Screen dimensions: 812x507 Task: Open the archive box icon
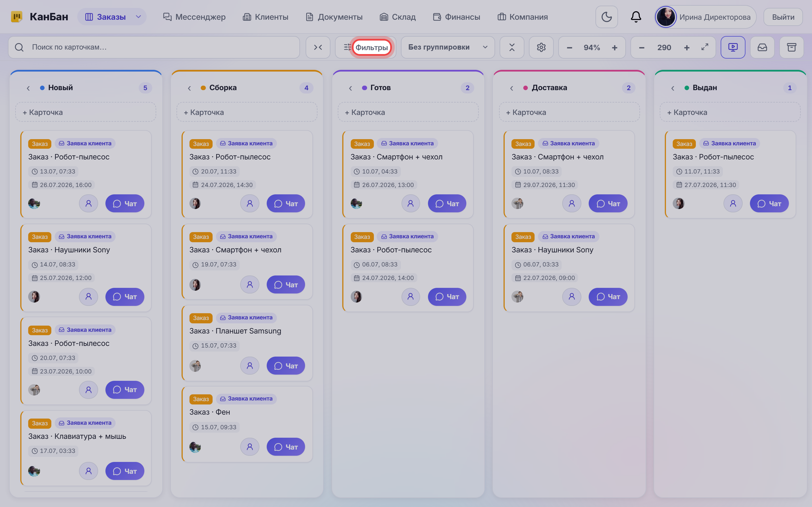click(x=791, y=47)
